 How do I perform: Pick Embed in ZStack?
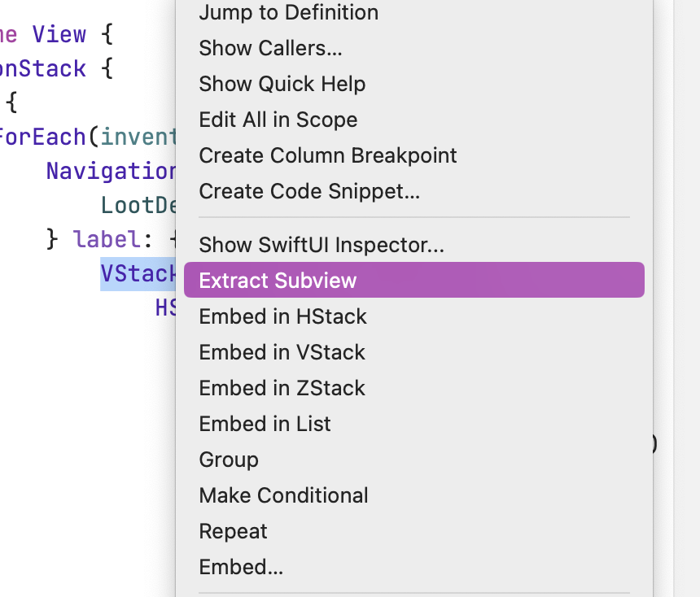(x=282, y=388)
